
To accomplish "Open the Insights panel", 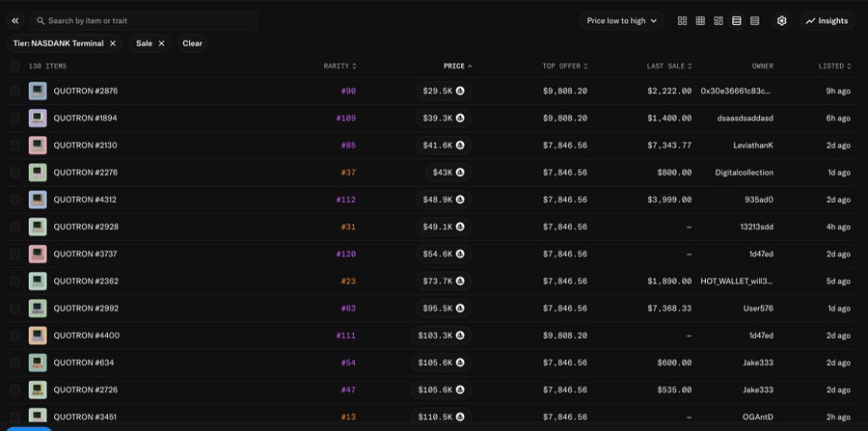I will (827, 20).
